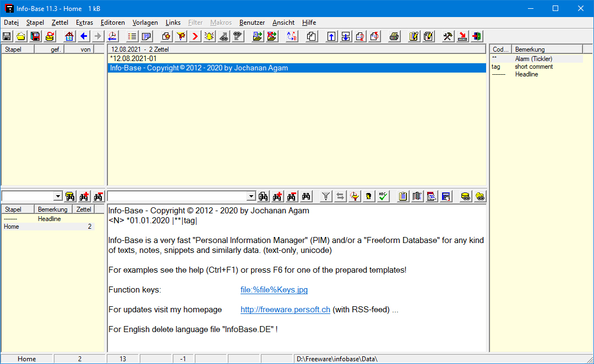Select the *12.08.2021-01 note entry
The height and width of the screenshot is (364, 594).
[297, 59]
